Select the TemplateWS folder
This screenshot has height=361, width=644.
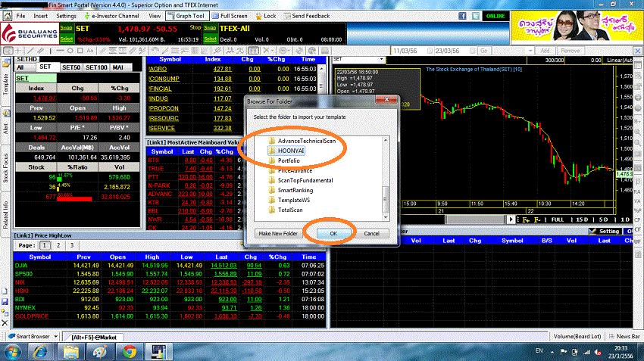click(x=289, y=200)
